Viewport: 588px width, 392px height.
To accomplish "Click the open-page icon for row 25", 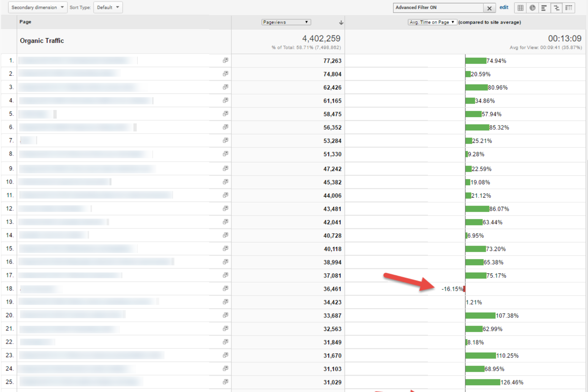I will (225, 382).
